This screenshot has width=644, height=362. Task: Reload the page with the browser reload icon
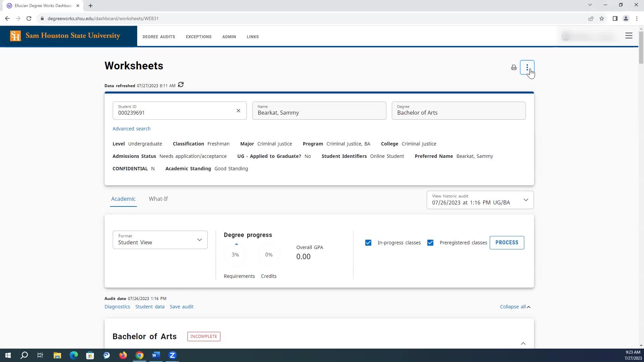(29, 18)
